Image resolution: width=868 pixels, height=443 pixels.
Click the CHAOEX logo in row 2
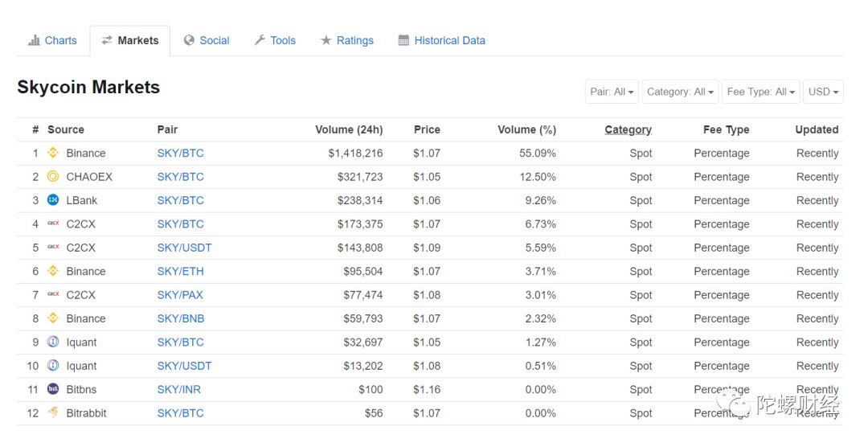(x=53, y=177)
